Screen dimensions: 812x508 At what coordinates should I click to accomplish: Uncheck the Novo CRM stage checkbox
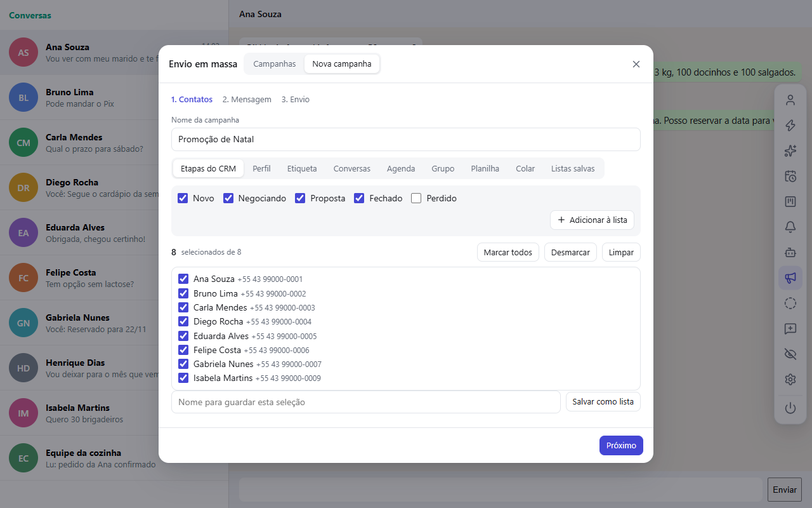point(183,198)
